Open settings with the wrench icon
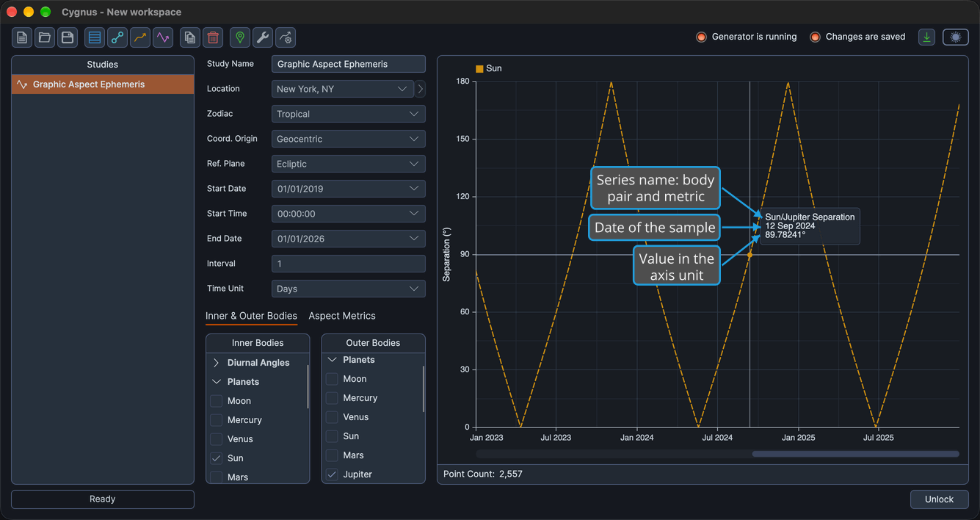This screenshot has width=980, height=520. pyautogui.click(x=263, y=37)
